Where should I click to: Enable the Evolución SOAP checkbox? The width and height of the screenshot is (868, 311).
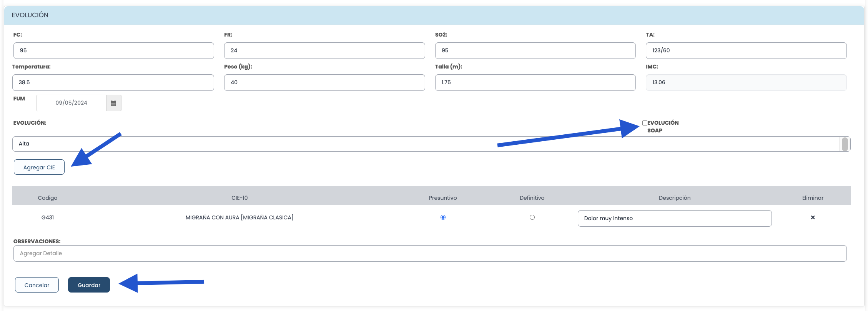click(x=645, y=123)
